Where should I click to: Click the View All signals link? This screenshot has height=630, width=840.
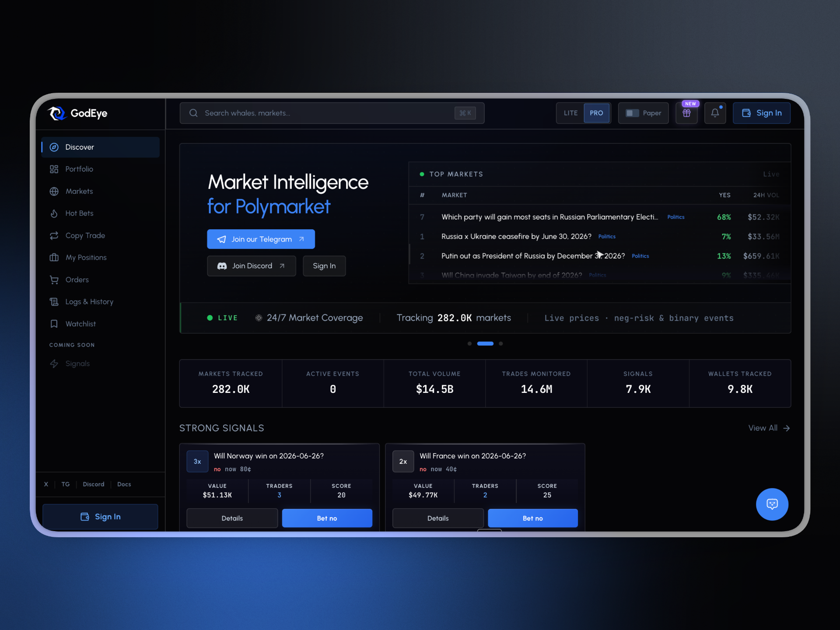(x=769, y=428)
